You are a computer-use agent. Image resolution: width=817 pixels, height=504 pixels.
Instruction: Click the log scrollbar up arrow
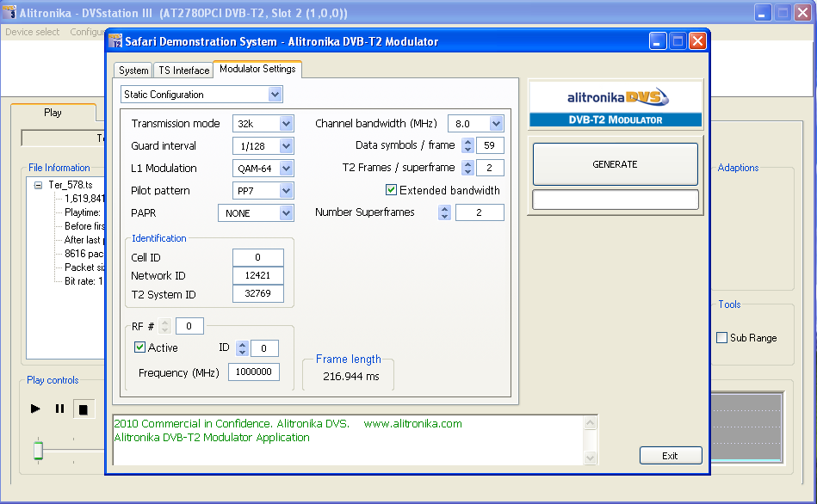tap(590, 423)
